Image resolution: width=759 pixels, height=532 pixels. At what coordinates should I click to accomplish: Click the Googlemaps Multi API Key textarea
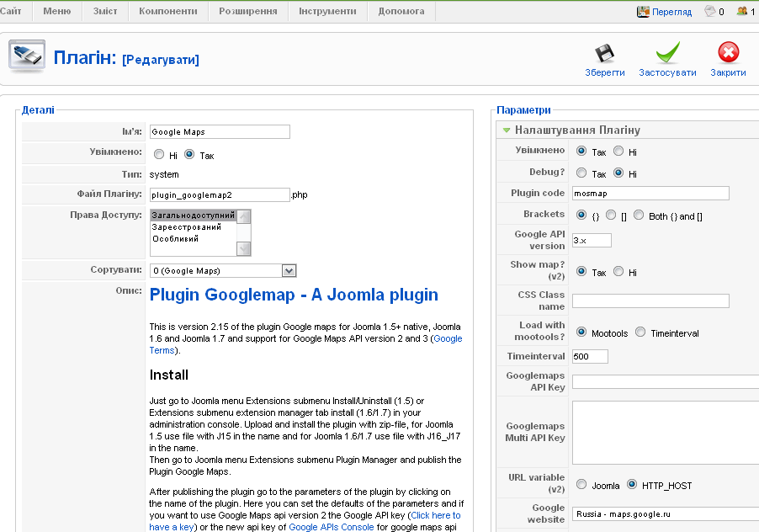pyautogui.click(x=666, y=433)
